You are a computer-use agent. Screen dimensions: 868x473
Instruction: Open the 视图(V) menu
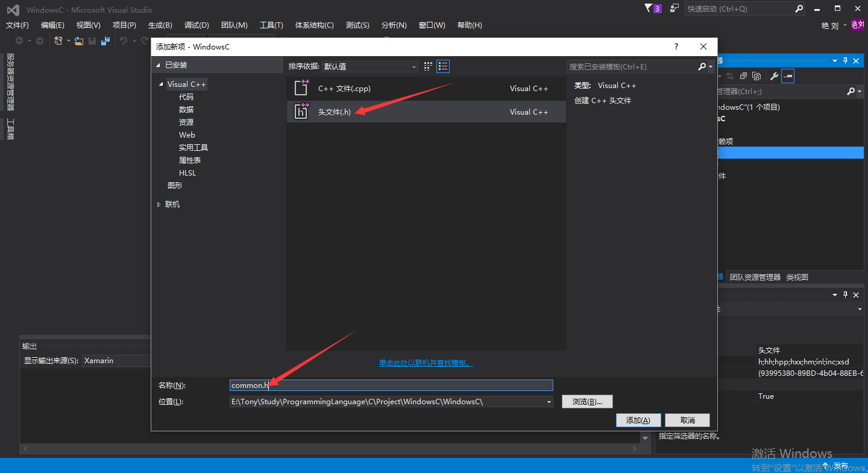click(88, 25)
